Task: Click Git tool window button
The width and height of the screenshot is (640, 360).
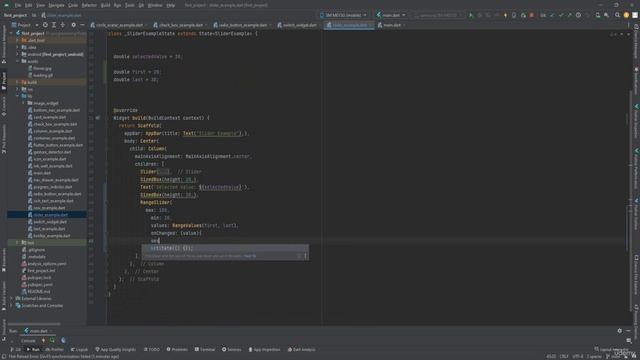Action: (16, 349)
